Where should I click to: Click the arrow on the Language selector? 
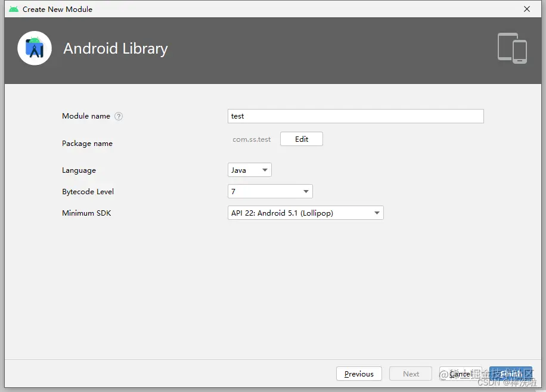pos(265,170)
